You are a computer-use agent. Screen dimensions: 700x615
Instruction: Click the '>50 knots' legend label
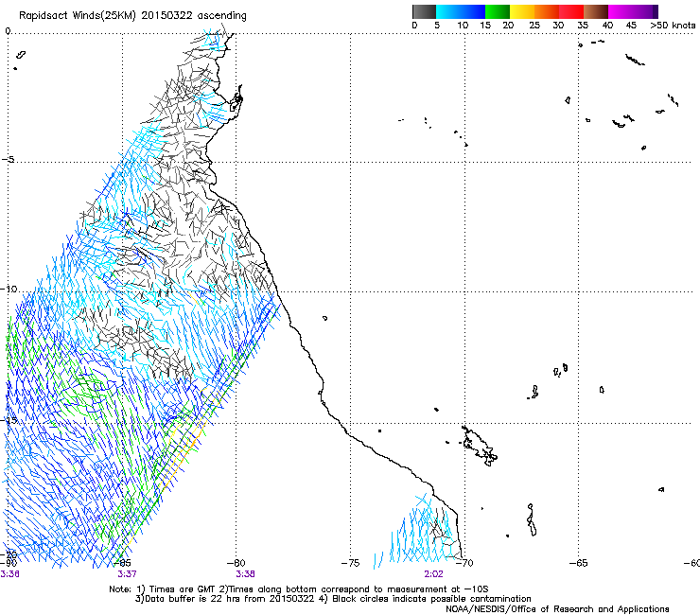tap(673, 25)
